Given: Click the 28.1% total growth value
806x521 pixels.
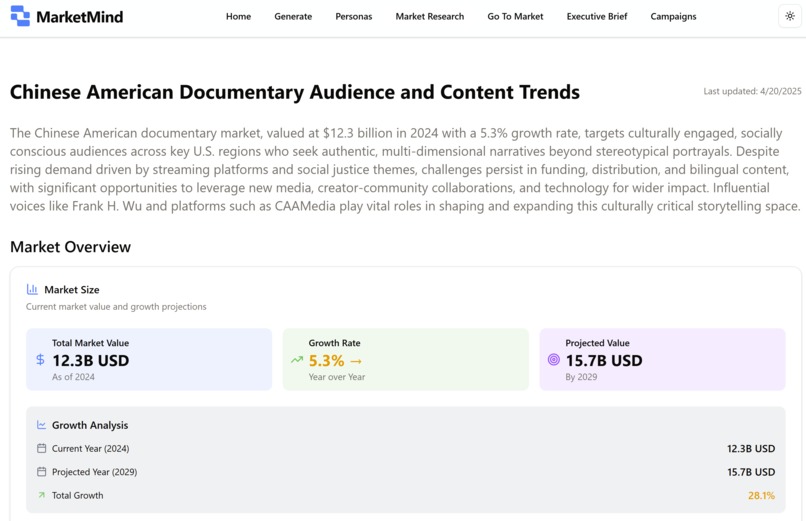Looking at the screenshot, I should [x=761, y=496].
